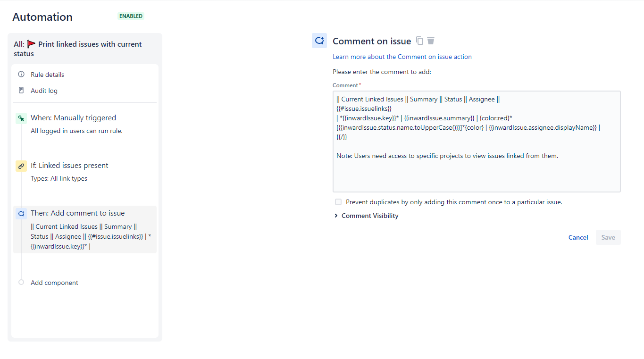Expand the Comment Visibility section
The image size is (644, 359).
pos(367,216)
